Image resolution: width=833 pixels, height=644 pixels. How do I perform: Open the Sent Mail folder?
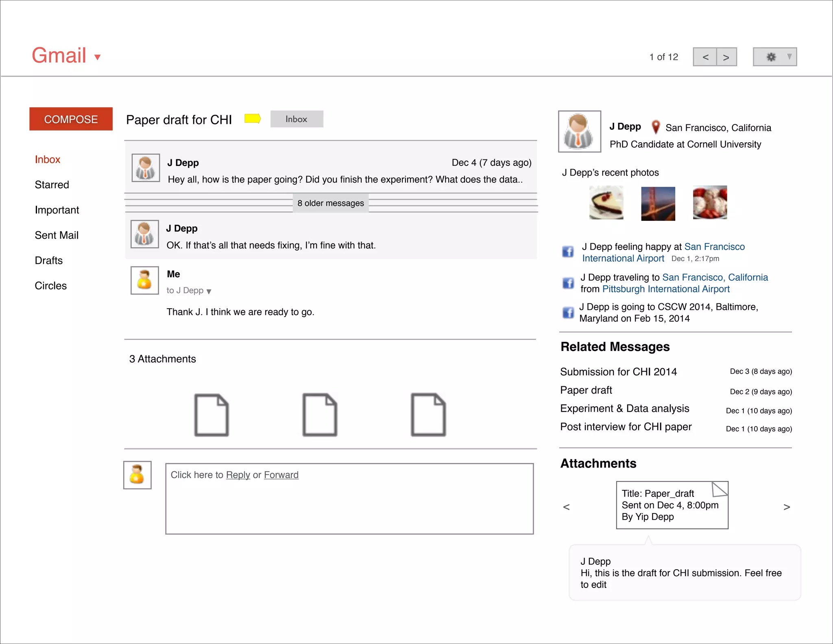point(57,235)
